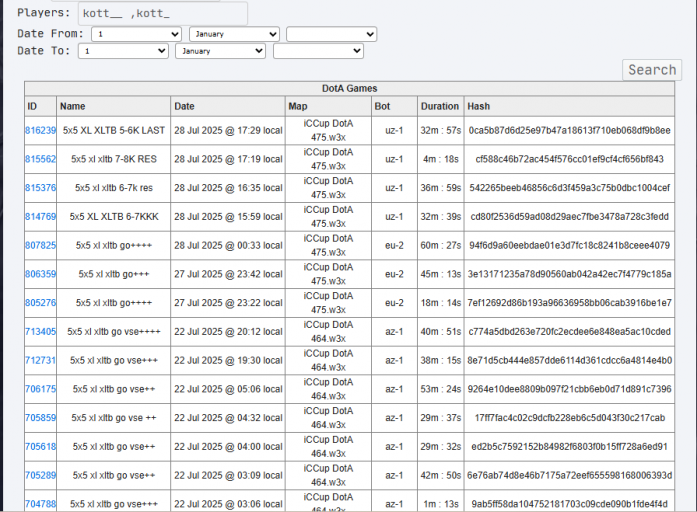Click the Duration column header
This screenshot has width=697, height=512.
click(x=441, y=106)
